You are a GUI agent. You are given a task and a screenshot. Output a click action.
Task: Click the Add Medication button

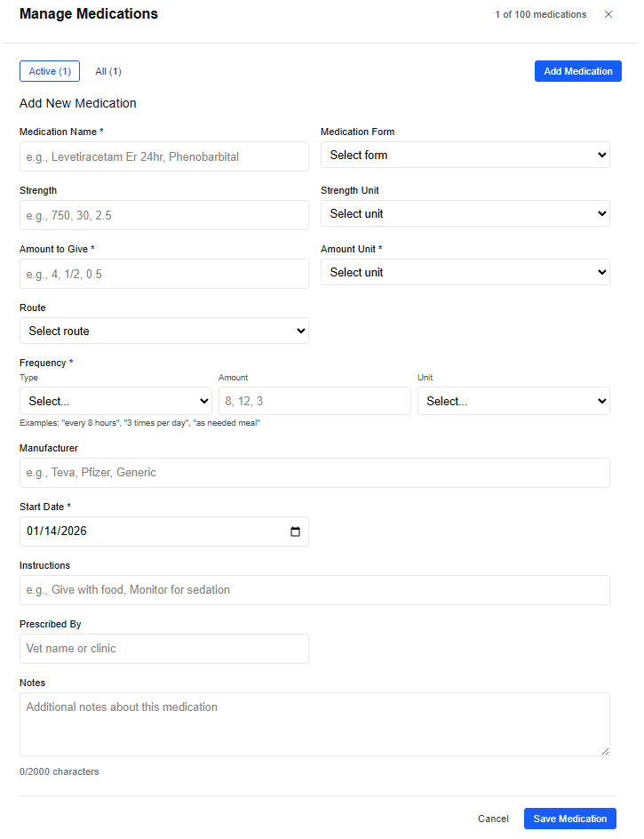tap(577, 70)
